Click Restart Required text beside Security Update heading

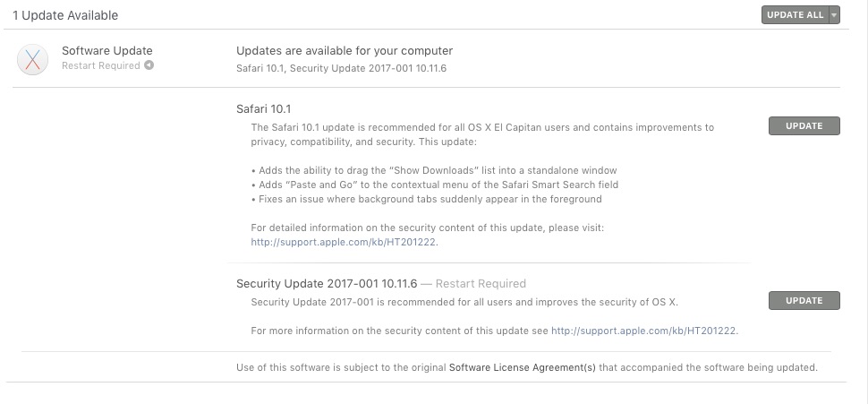point(481,284)
